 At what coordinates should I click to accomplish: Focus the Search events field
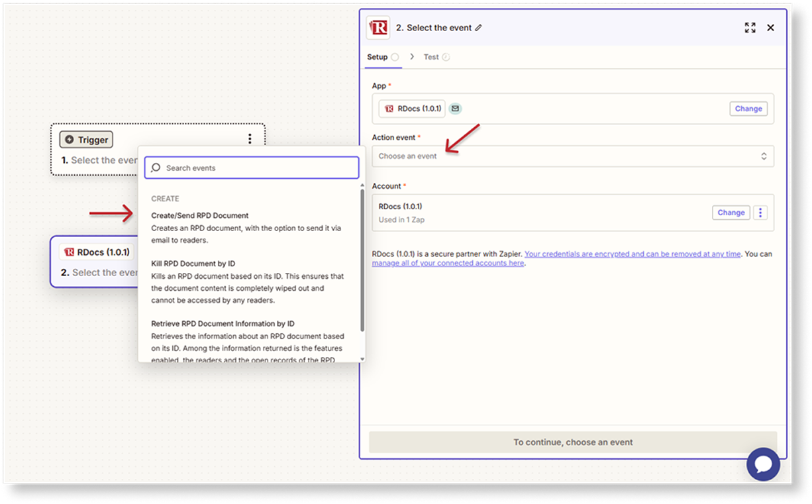[x=252, y=168]
